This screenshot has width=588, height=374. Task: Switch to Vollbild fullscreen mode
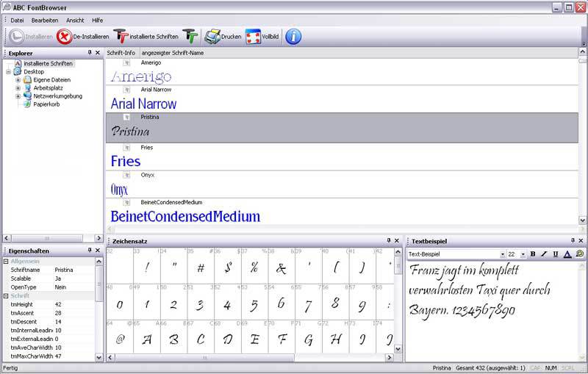coord(262,37)
